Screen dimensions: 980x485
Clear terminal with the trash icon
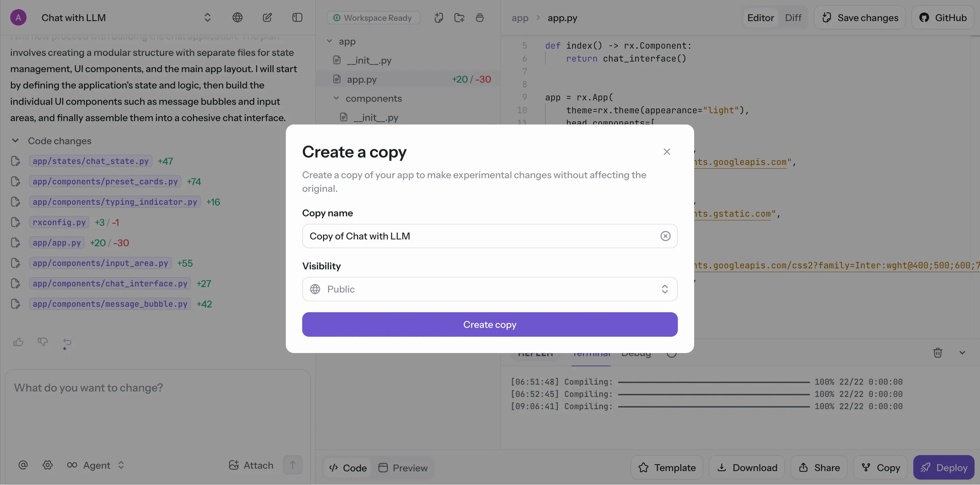(x=937, y=353)
